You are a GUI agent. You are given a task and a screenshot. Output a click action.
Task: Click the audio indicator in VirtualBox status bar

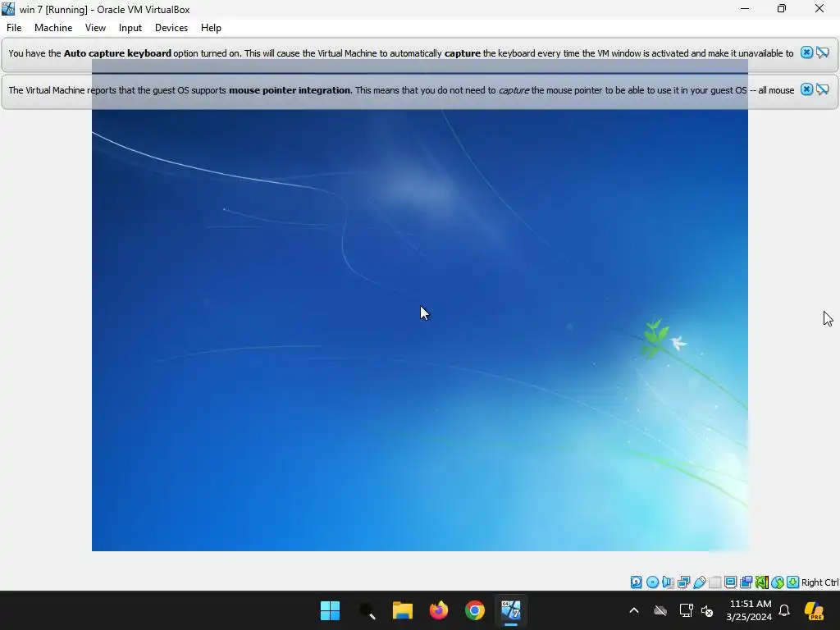[x=668, y=582]
